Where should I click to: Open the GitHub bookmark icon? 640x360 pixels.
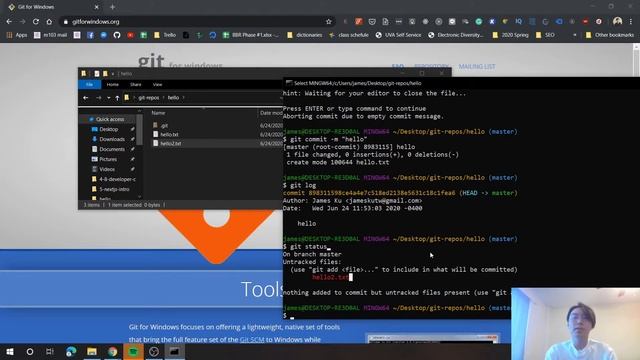[x=117, y=35]
